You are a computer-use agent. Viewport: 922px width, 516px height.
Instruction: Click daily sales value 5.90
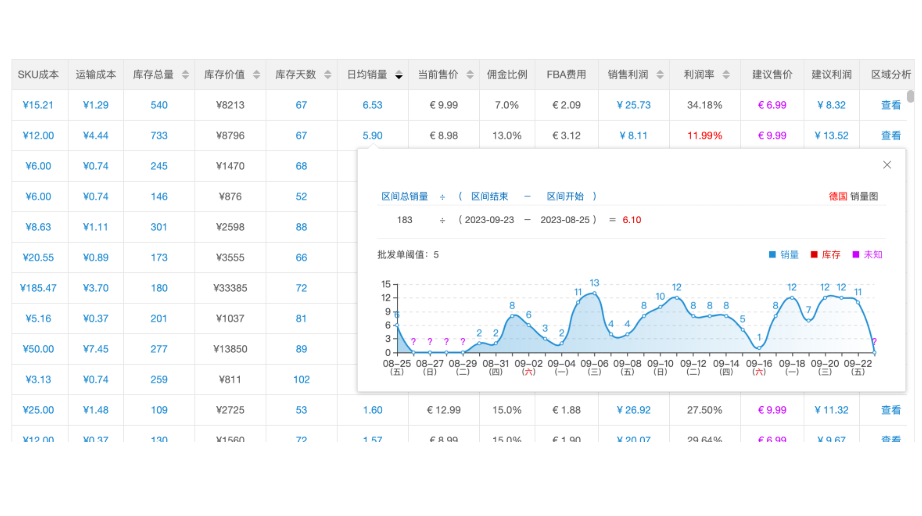pyautogui.click(x=372, y=136)
